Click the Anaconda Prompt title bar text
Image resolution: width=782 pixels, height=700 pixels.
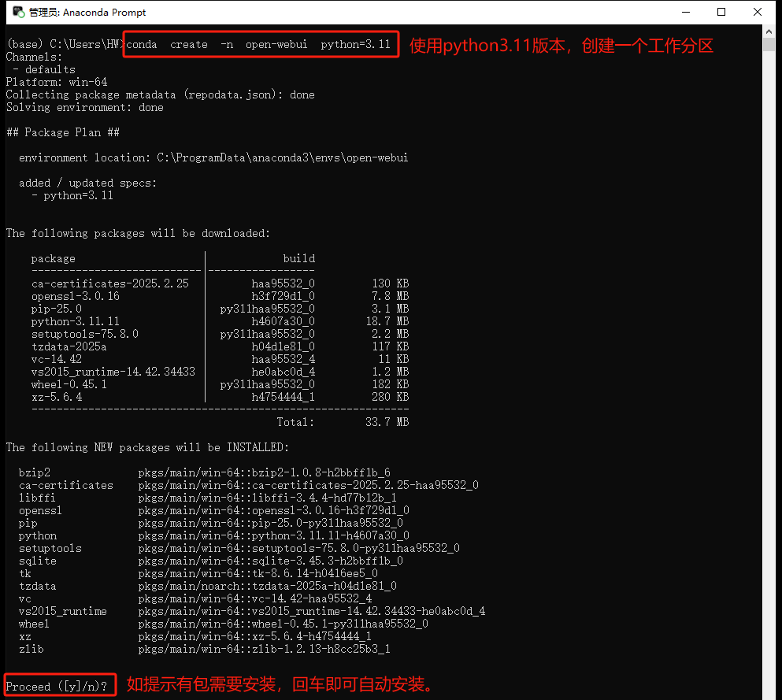click(87, 13)
